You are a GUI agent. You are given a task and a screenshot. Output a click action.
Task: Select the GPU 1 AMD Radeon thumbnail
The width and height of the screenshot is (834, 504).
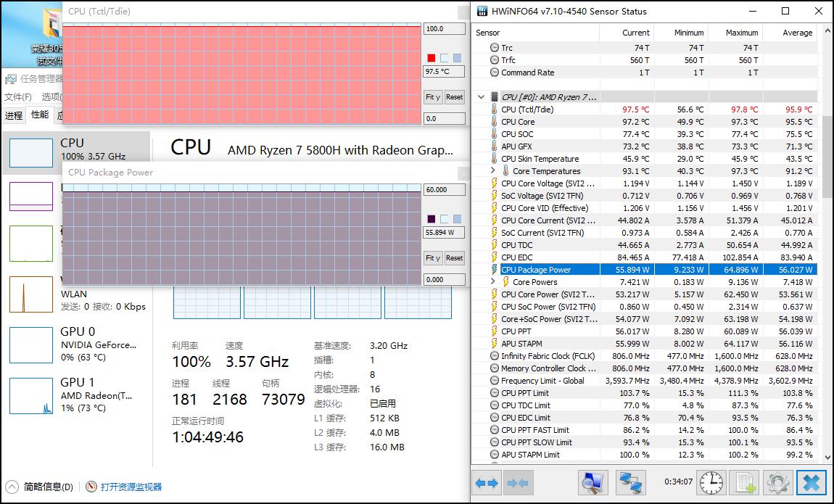click(31, 395)
